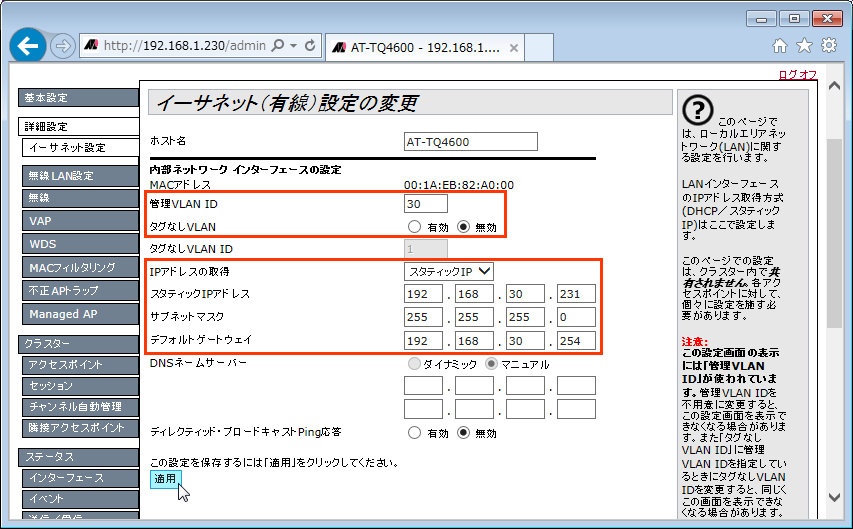Open the browser home page icon
The image size is (853, 529).
point(781,45)
